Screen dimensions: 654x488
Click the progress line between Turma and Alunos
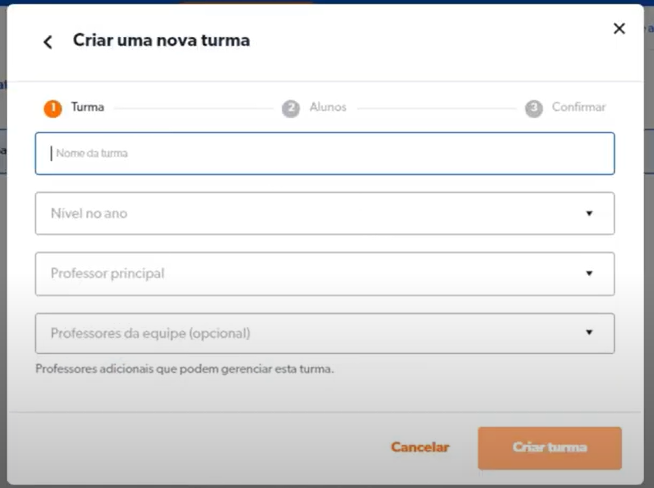click(192, 108)
